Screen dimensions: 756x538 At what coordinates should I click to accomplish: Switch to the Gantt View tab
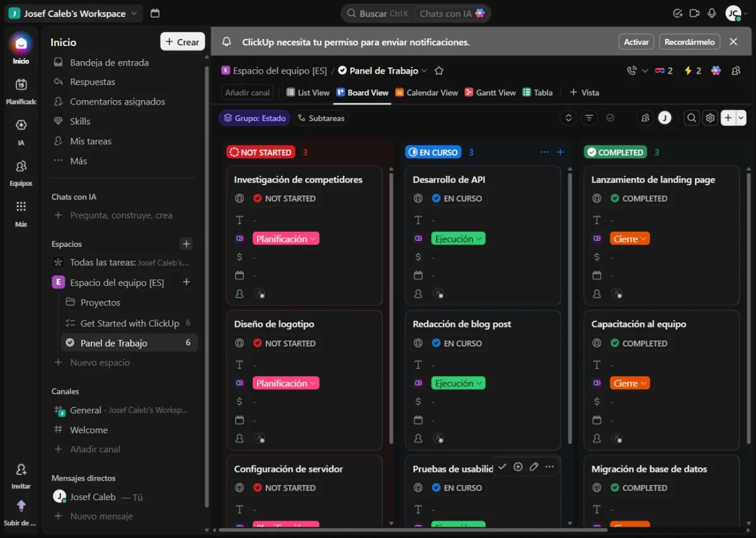[490, 93]
